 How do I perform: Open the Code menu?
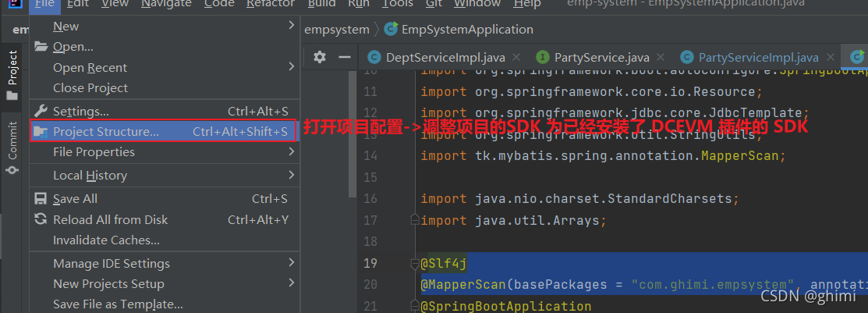click(x=218, y=4)
